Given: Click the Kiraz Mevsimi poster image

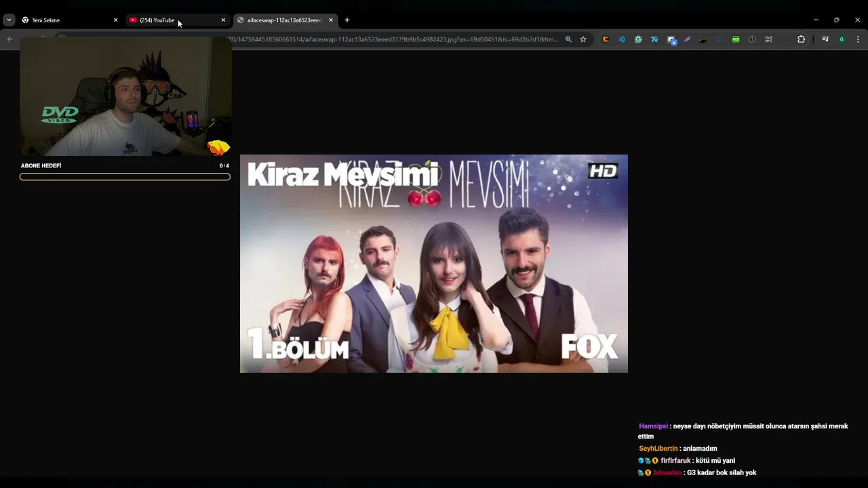Looking at the screenshot, I should (434, 264).
